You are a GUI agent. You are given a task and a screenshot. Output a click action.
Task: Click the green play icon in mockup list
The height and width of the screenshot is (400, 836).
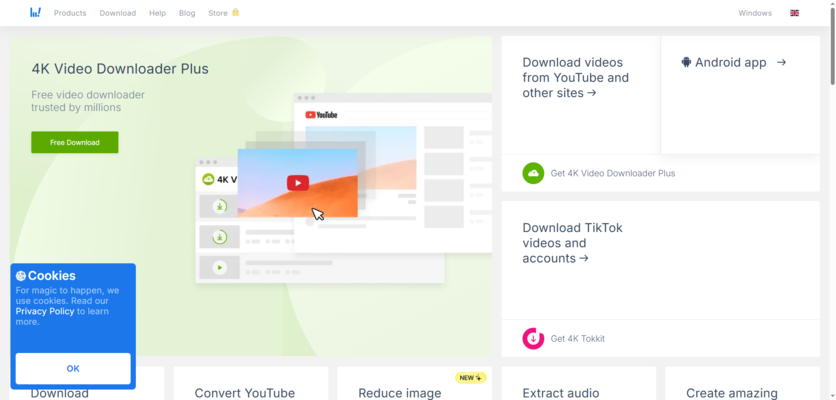click(220, 268)
